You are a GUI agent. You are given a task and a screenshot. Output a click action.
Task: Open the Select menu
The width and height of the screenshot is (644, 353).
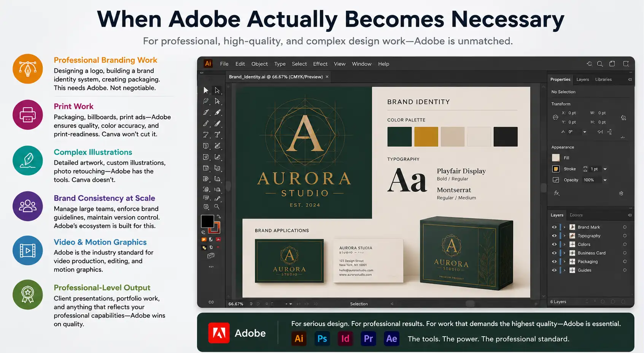299,64
